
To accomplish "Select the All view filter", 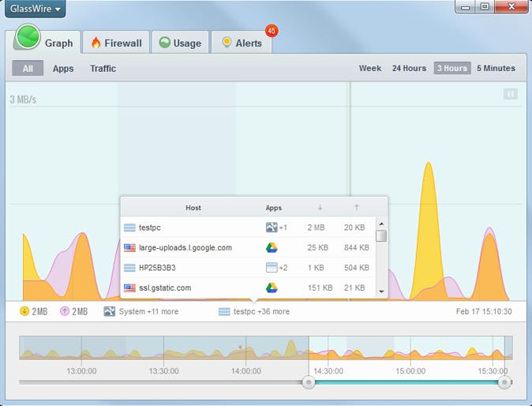I will [28, 68].
